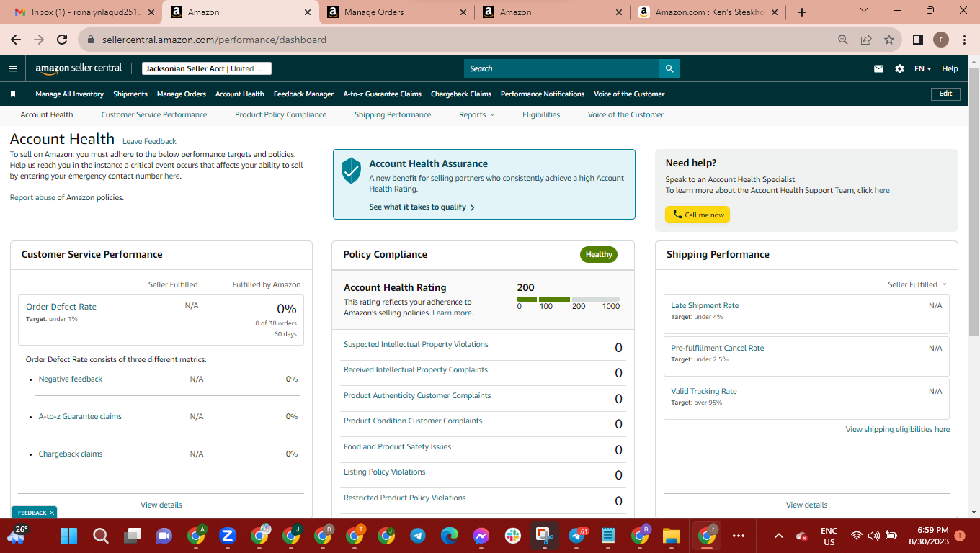Open Listing Policy Violations link
Screen dimensions: 980x553
pos(384,472)
